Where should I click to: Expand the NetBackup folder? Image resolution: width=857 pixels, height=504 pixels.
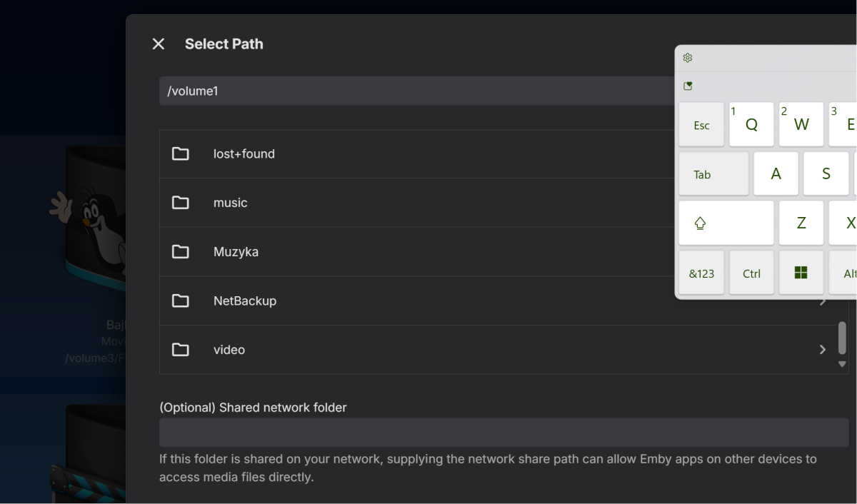pyautogui.click(x=822, y=301)
